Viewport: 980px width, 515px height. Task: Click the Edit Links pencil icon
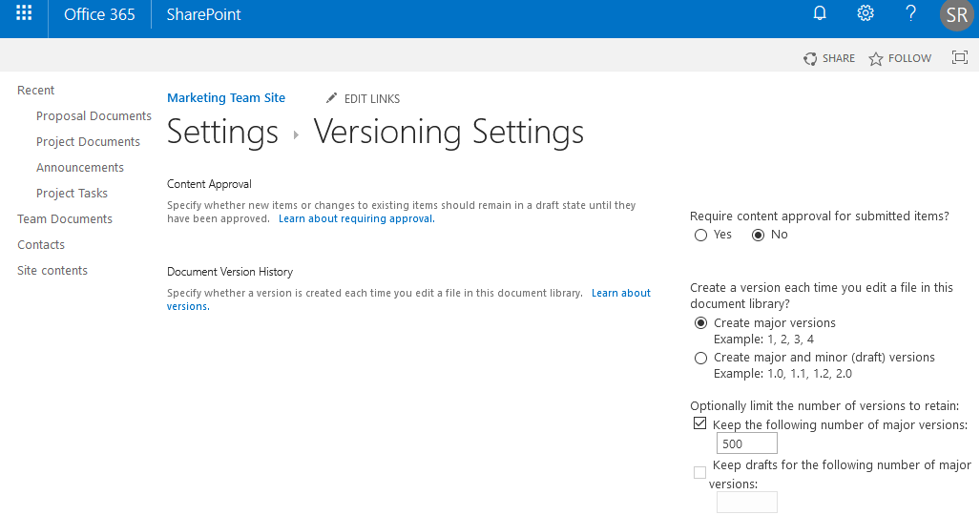pyautogui.click(x=332, y=98)
